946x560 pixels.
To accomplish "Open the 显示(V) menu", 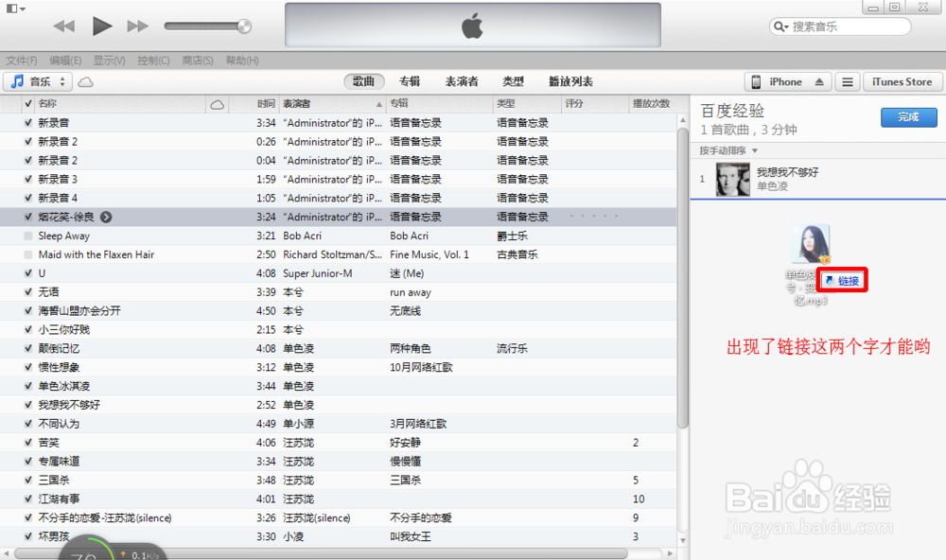I will point(109,61).
